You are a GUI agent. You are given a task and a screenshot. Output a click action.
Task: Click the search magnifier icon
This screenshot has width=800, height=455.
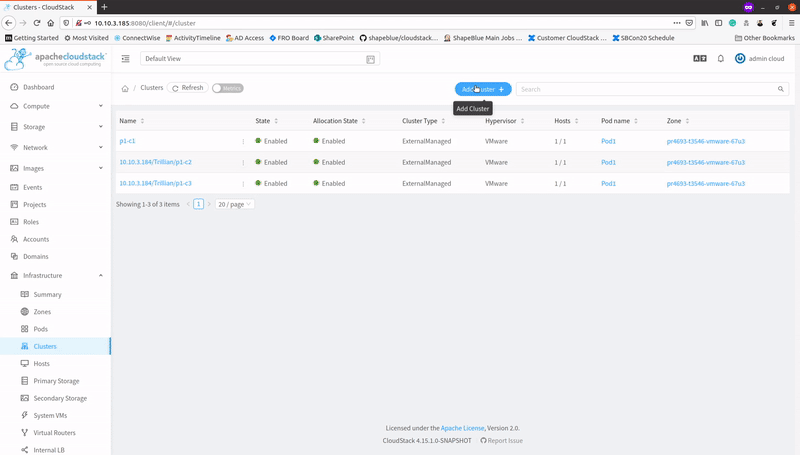coord(781,89)
